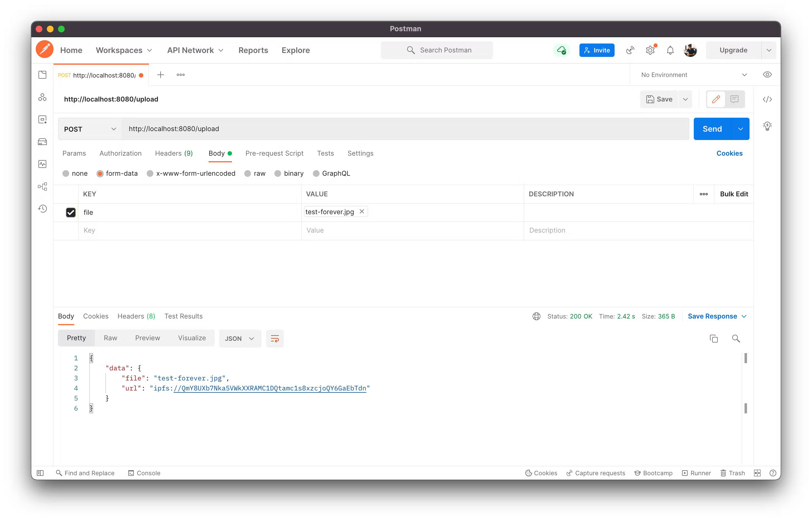Screen dimensions: 812x521
Task: Click the Send button
Action: pos(712,129)
